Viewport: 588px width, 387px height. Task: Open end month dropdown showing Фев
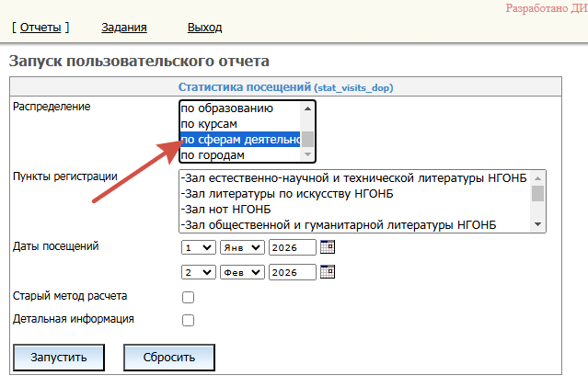click(242, 272)
